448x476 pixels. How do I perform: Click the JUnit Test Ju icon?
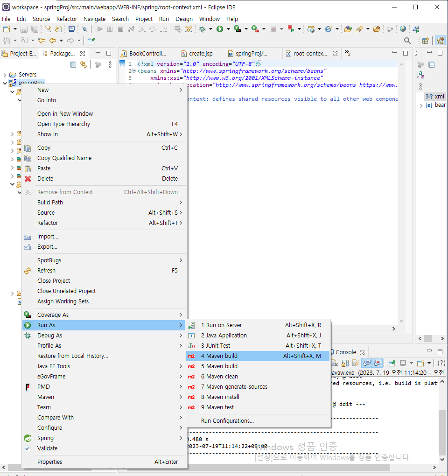pos(191,346)
